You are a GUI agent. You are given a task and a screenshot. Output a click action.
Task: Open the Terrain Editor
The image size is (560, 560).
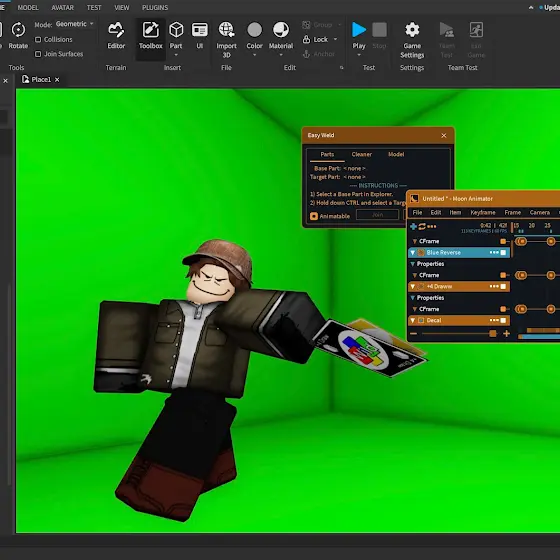click(116, 35)
